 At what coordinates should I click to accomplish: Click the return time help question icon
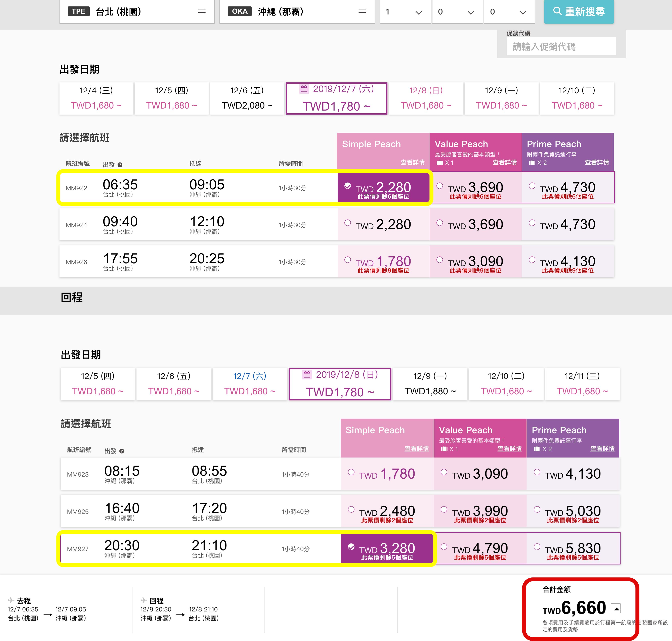click(122, 451)
